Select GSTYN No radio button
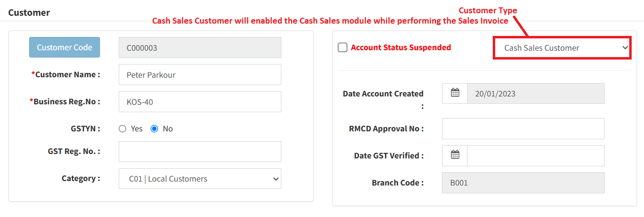The width and height of the screenshot is (644, 217). (x=154, y=129)
